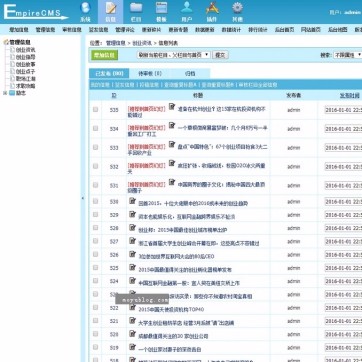The image size is (362, 362).
Task: Tick the checkbox for row 526
Action: pos(96,254)
